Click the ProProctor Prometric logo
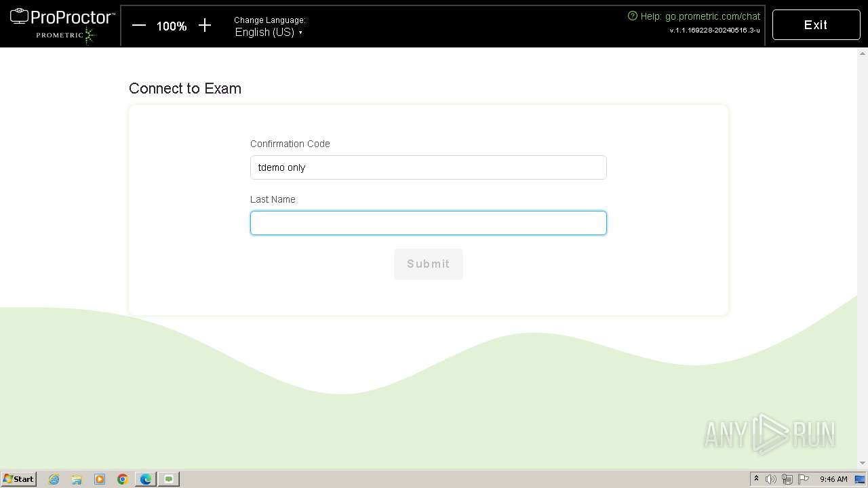The width and height of the screenshot is (868, 488). pyautogui.click(x=62, y=25)
